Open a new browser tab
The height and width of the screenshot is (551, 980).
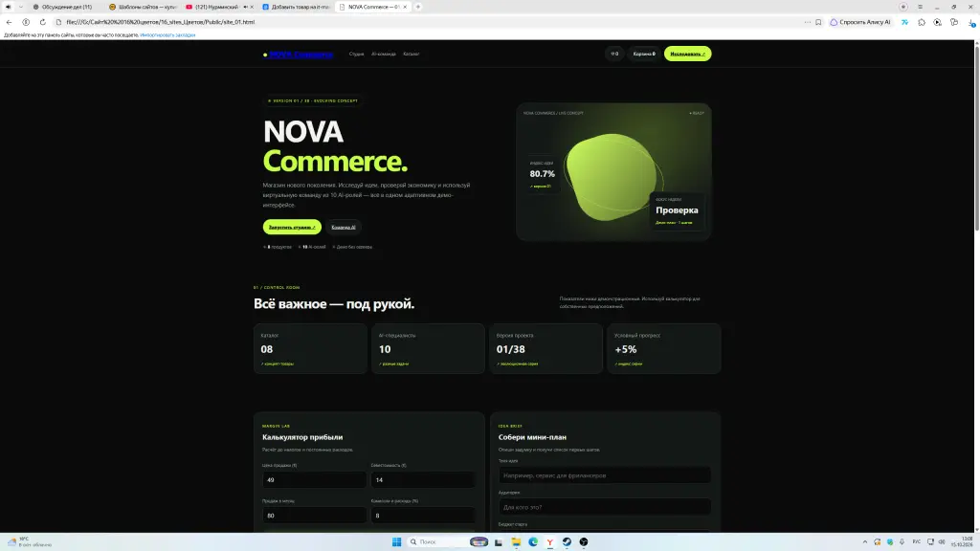pos(418,7)
